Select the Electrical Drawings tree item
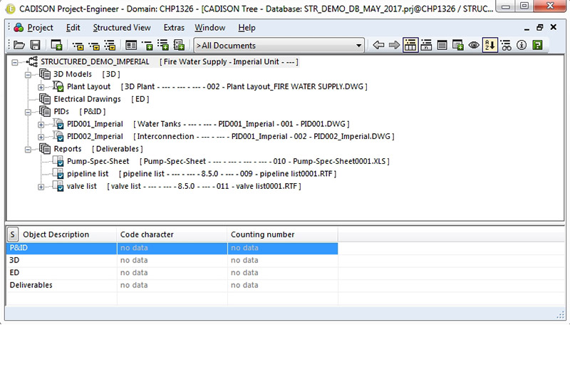Viewport: 570px width, 392px height. click(x=87, y=99)
